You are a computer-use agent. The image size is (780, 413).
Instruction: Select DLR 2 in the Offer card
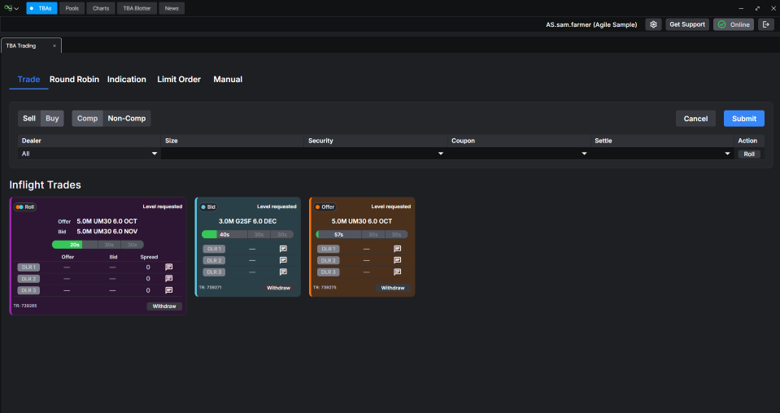(x=328, y=260)
